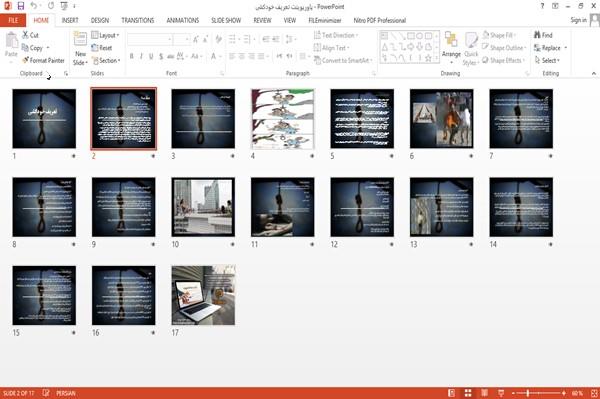Start slide show from beginning icon

64,6
